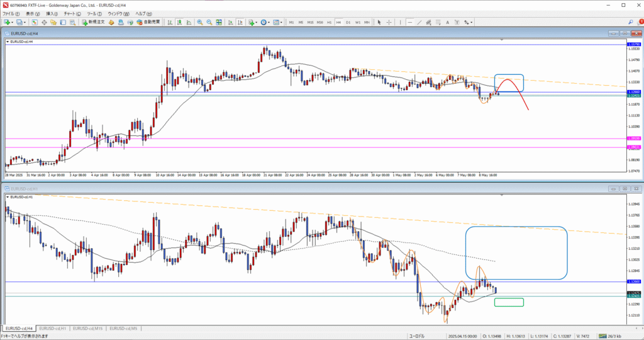Image resolution: width=644 pixels, height=340 pixels.
Task: Open the periodicity clock dropdown
Action: [x=265, y=22]
